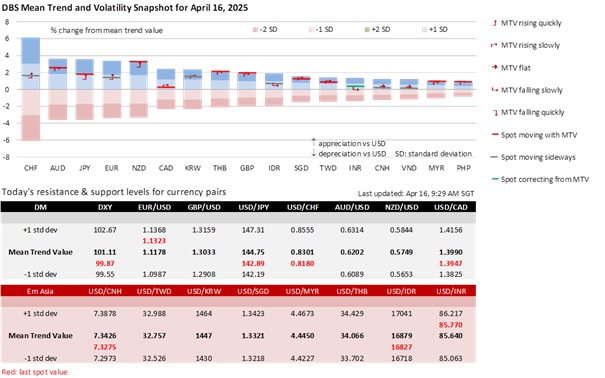The width and height of the screenshot is (605, 378).
Task: Click the red USD/IDR spot value 16827
Action: click(x=402, y=347)
